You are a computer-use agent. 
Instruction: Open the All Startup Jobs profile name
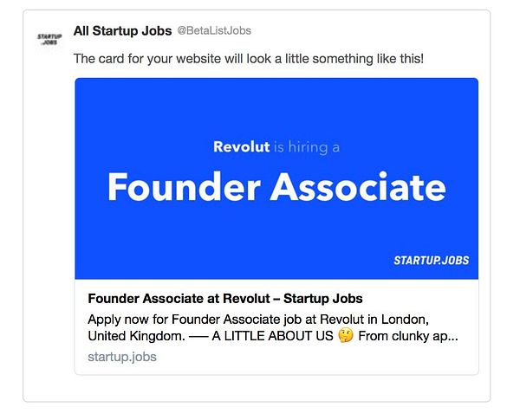122,30
